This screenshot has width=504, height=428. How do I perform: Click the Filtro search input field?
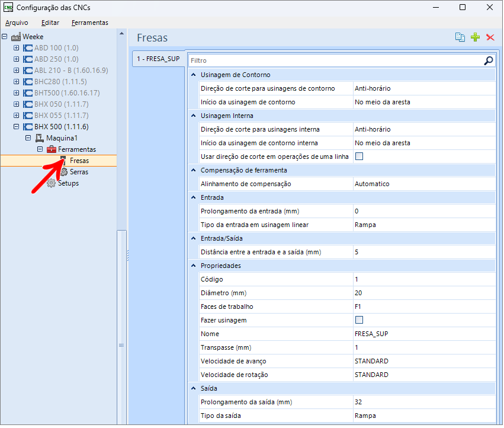tap(335, 60)
